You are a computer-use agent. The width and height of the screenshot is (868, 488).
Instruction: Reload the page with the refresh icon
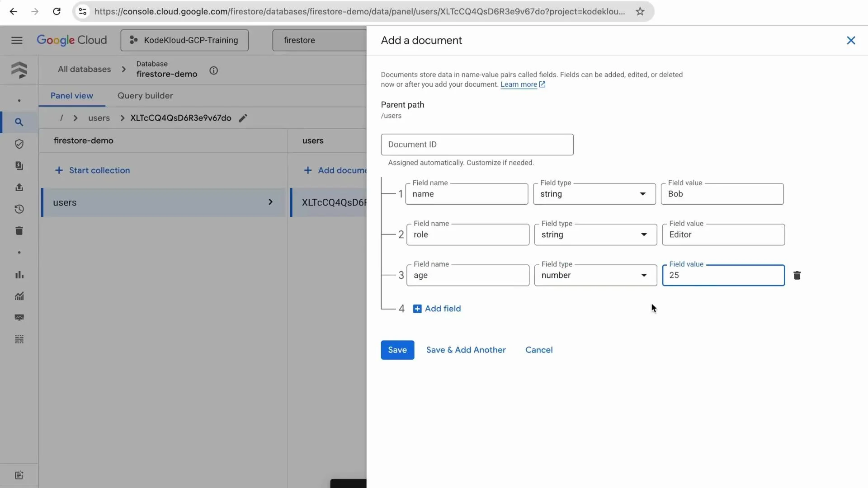coord(57,11)
